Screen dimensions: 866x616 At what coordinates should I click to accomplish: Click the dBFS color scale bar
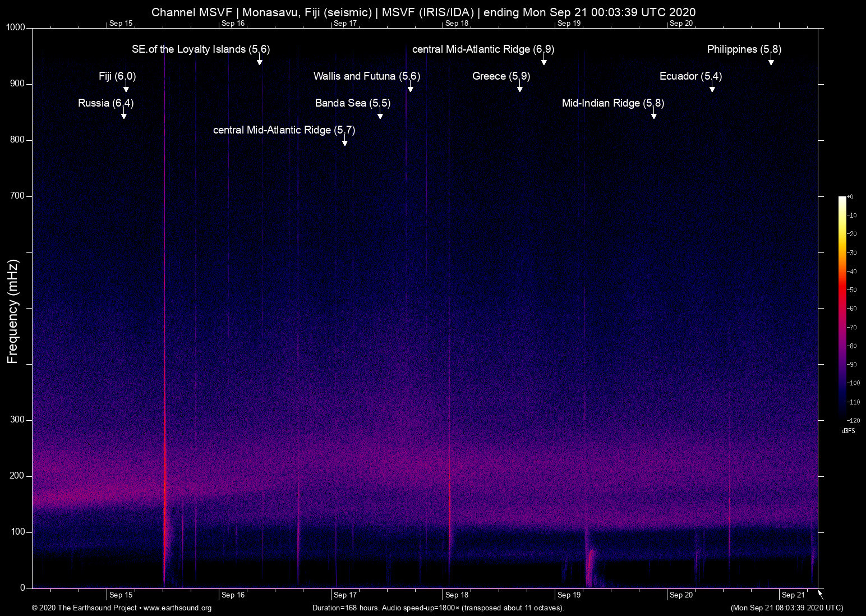(842, 307)
